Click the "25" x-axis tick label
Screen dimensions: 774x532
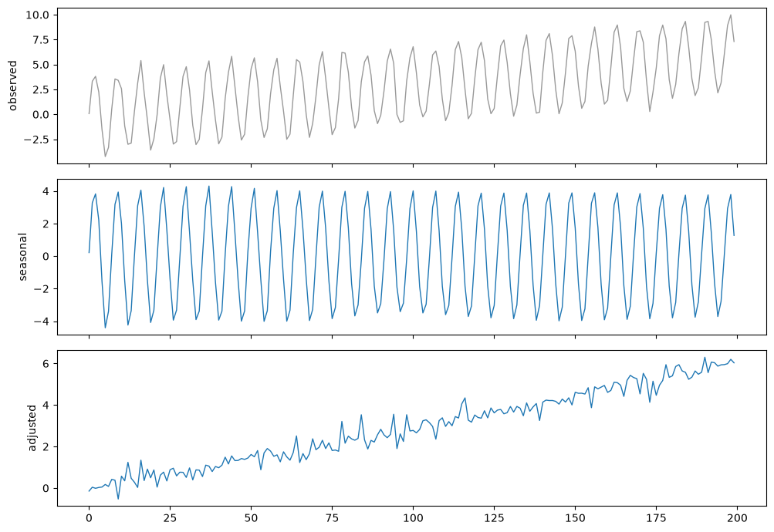170,518
